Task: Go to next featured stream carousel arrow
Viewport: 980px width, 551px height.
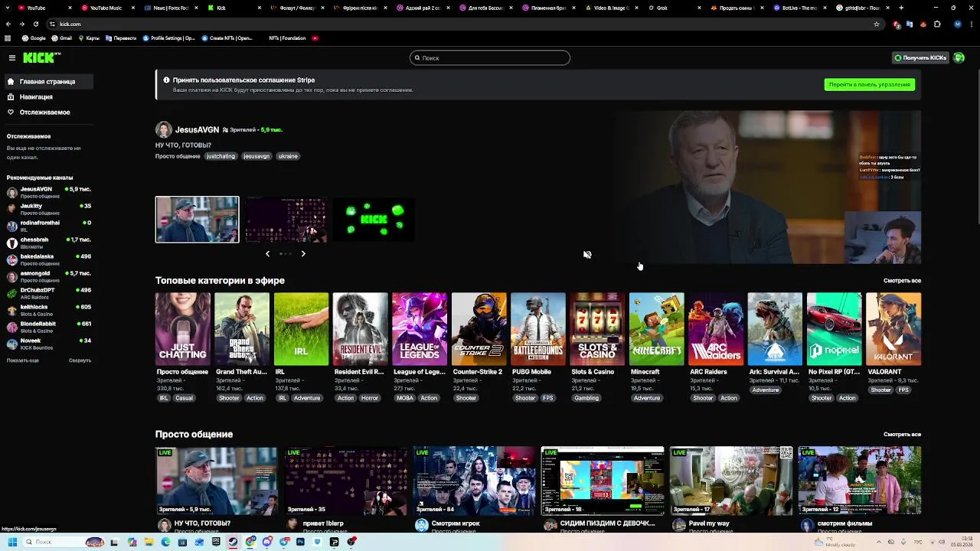Action: pos(303,253)
